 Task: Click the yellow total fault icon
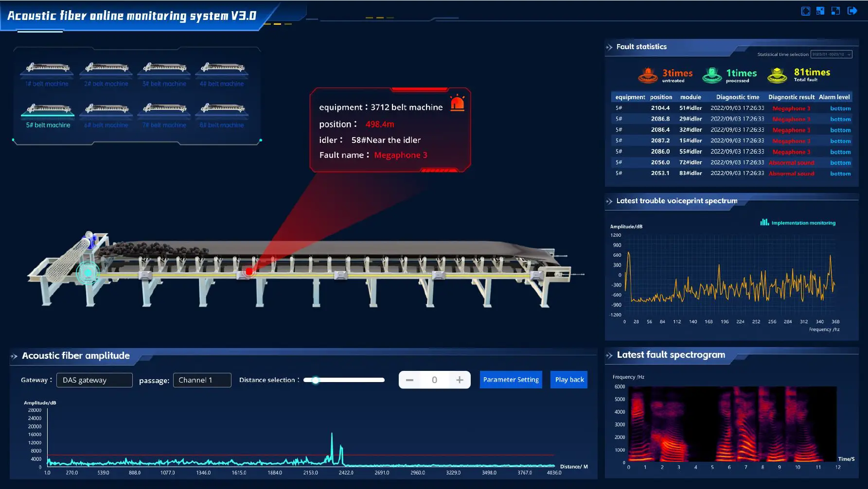(x=777, y=75)
